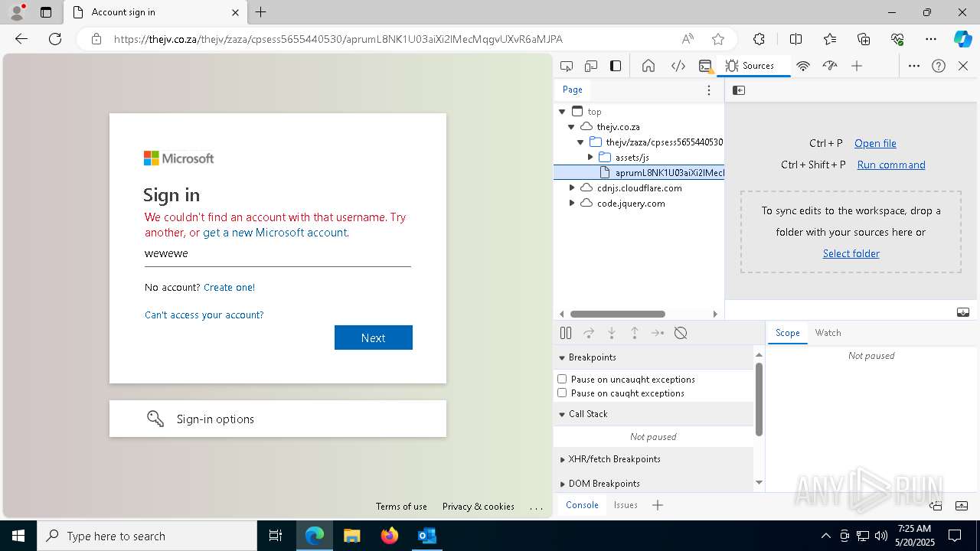
Task: Add page to favorites star icon
Action: pyautogui.click(x=718, y=39)
